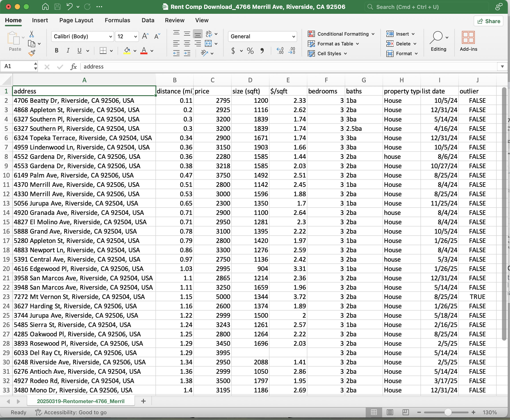Select the 20250319-Rentometer sheet tab
The width and height of the screenshot is (510, 420).
click(x=81, y=401)
